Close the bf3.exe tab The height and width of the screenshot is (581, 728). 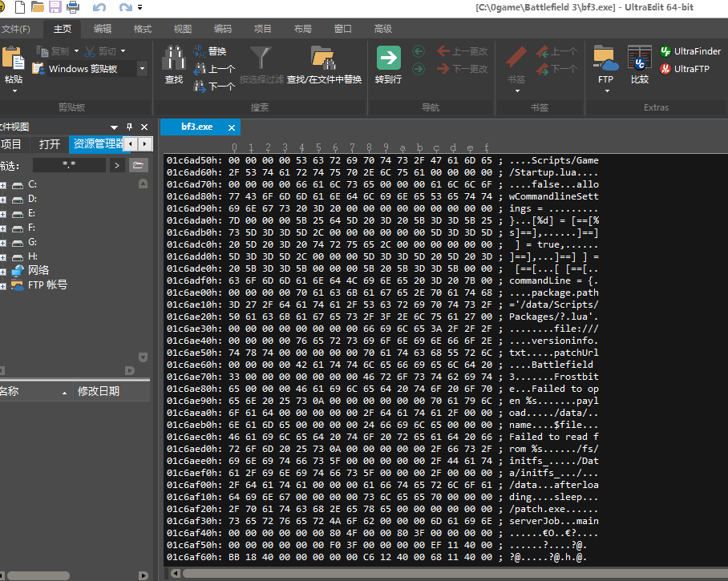[x=232, y=127]
